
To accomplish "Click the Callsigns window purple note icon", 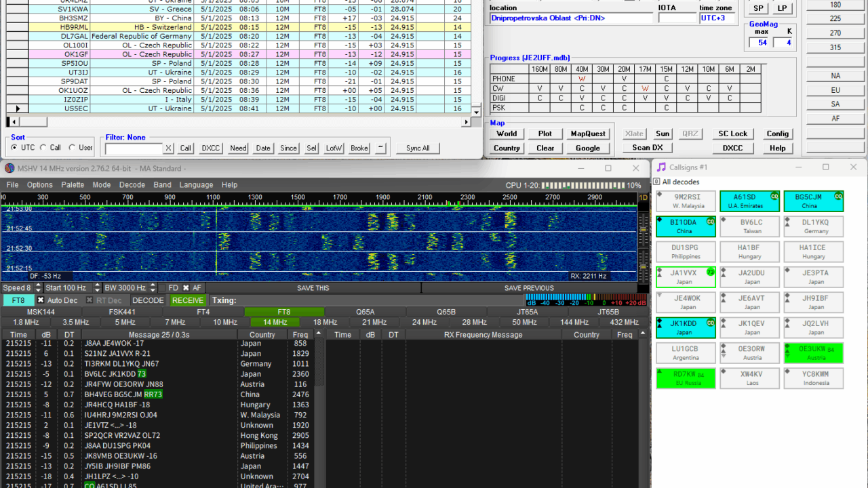I will click(x=661, y=167).
